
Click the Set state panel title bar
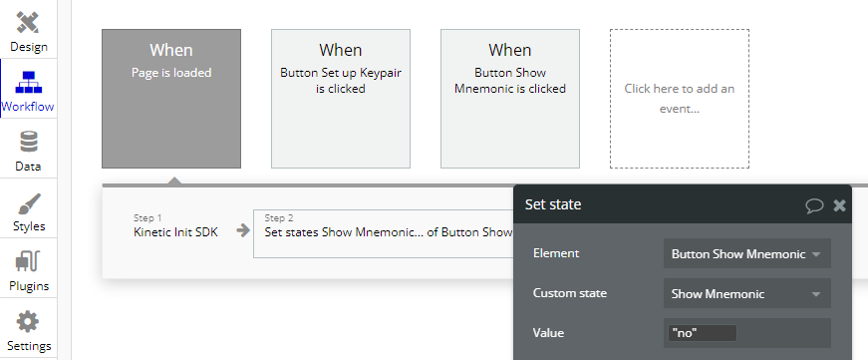(683, 204)
